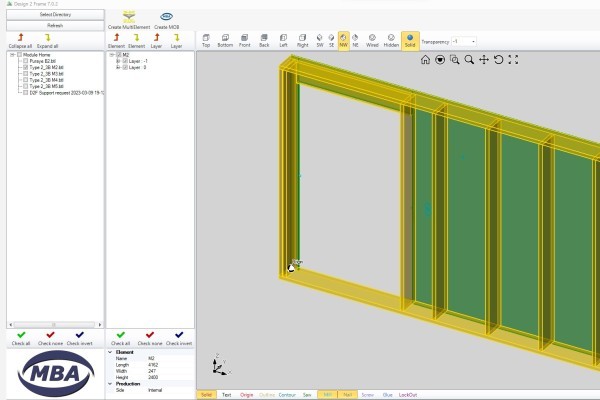Click the Refresh button
This screenshot has height=400, width=600.
coord(55,26)
